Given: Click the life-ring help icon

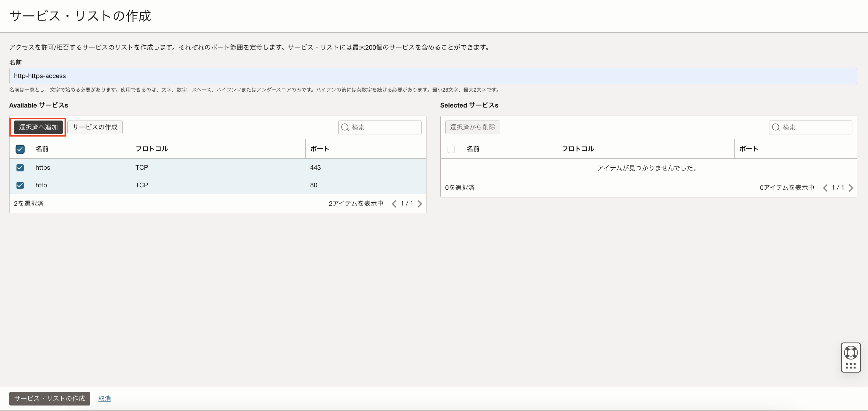Looking at the screenshot, I should click(850, 352).
